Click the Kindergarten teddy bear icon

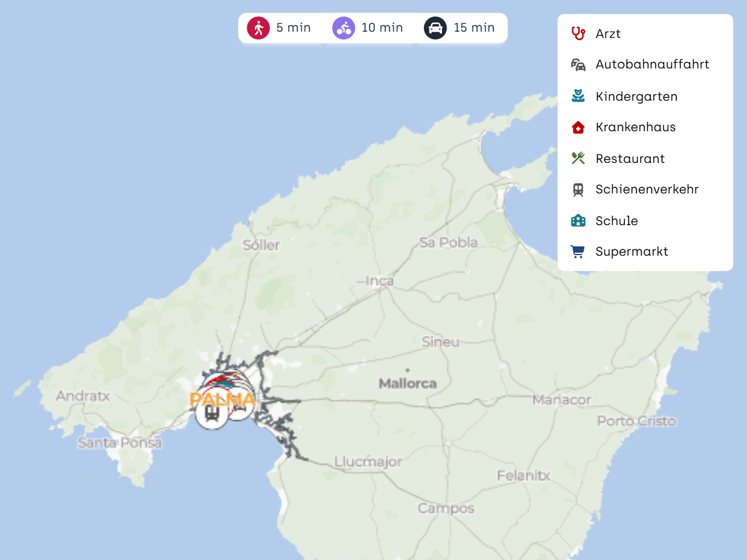(578, 96)
